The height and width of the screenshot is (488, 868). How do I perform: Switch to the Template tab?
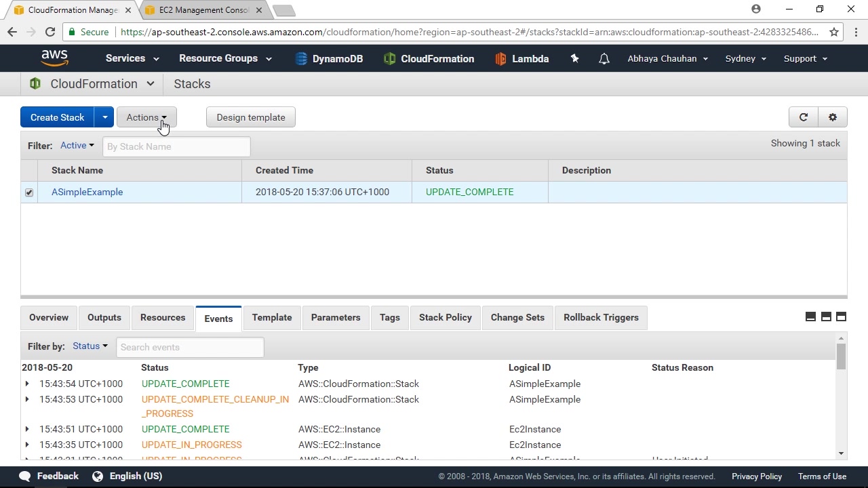pyautogui.click(x=272, y=318)
